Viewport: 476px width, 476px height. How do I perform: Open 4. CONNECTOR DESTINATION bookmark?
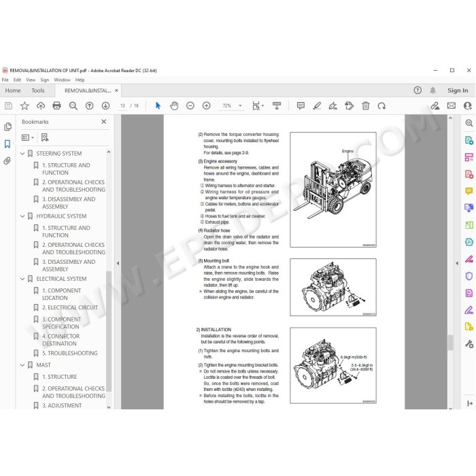(61, 340)
